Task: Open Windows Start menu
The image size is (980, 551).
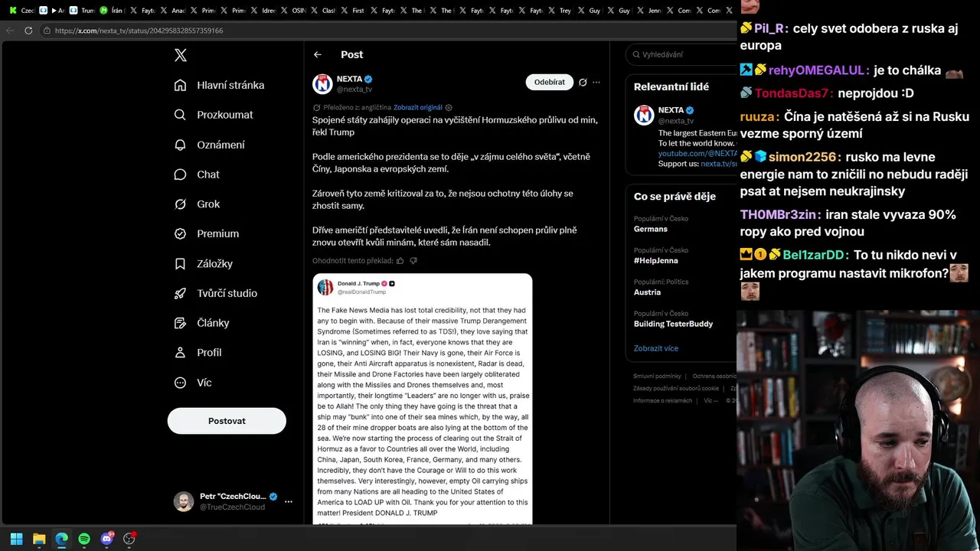Action: click(16, 539)
